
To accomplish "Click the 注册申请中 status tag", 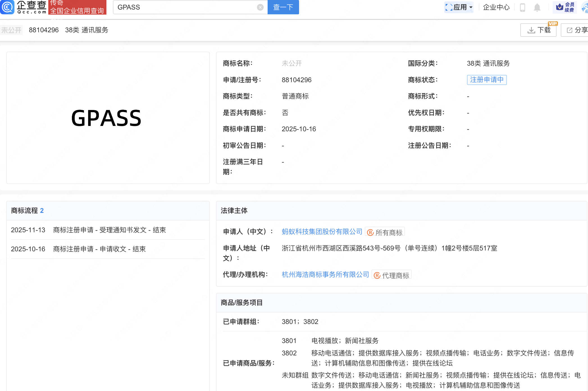I will point(487,80).
